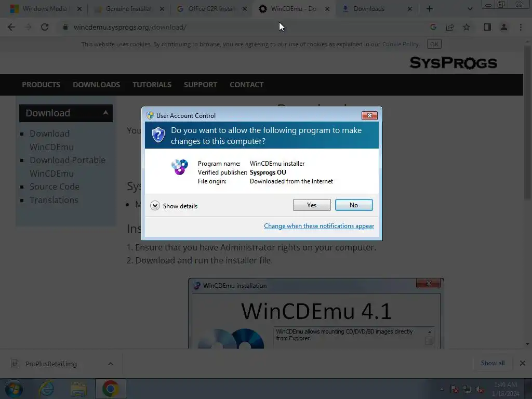This screenshot has width=532, height=399.
Task: Open the Windows Start menu
Action: click(14, 389)
